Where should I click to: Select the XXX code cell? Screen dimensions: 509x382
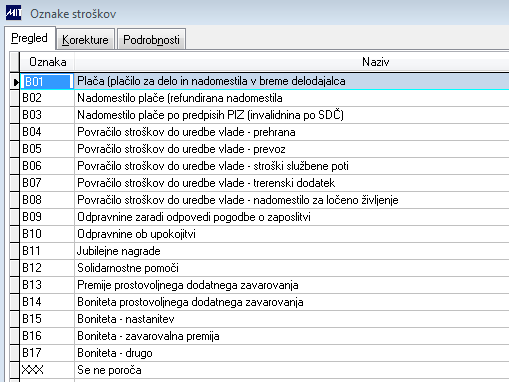tap(47, 370)
